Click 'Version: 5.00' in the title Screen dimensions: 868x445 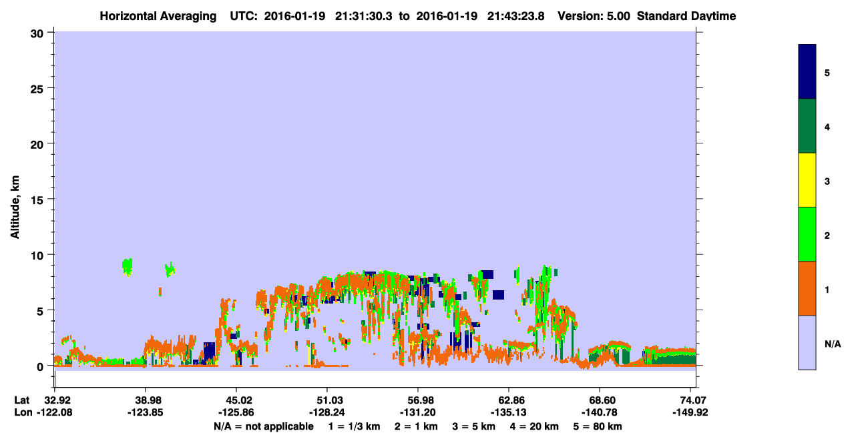tap(595, 16)
